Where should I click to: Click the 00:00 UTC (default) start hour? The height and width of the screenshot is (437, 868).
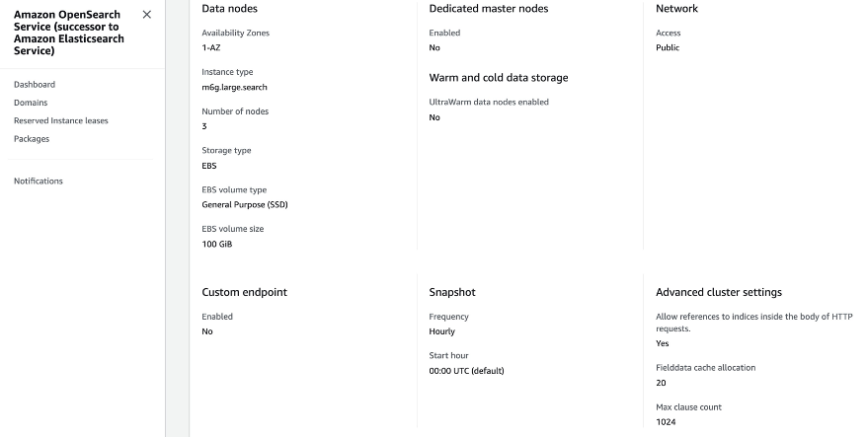466,371
